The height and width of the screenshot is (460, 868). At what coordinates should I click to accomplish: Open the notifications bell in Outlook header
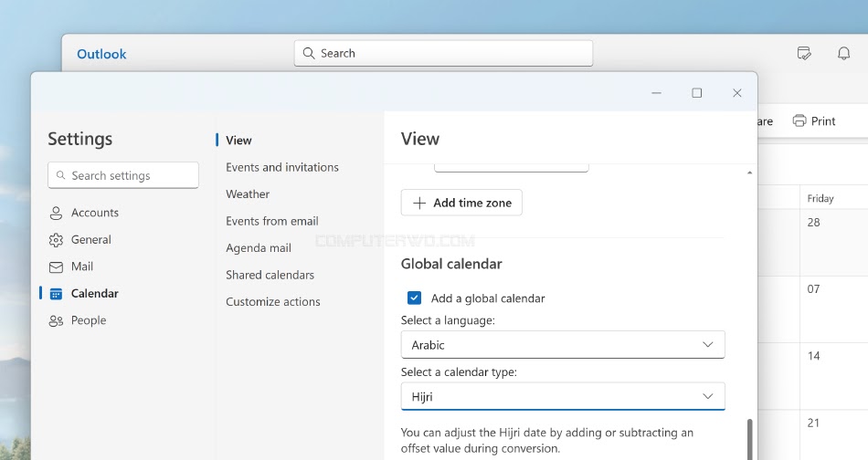pyautogui.click(x=843, y=54)
